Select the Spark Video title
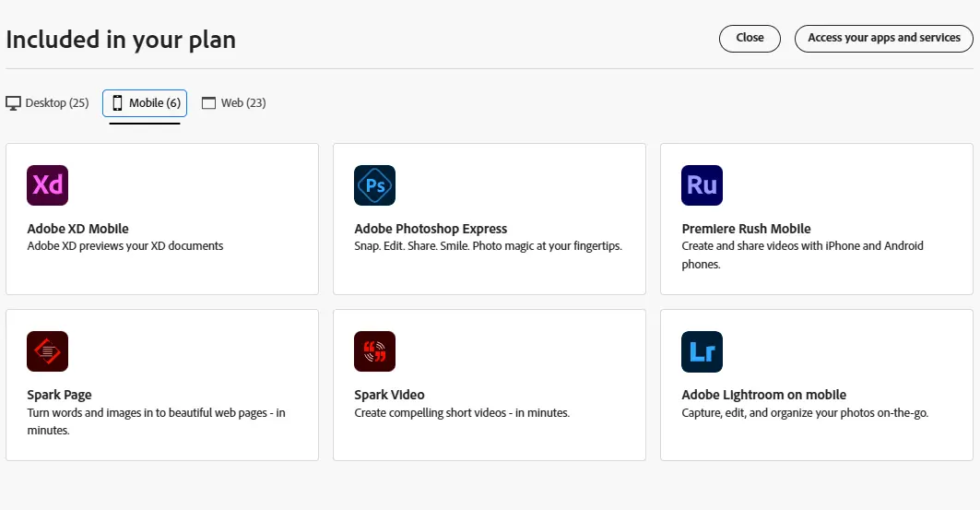 coord(389,395)
